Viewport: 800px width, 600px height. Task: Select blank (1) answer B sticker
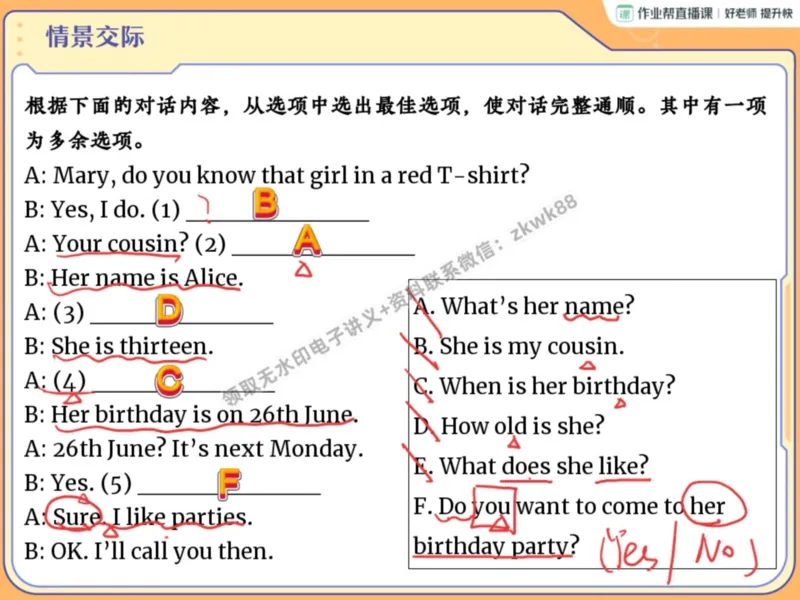coord(266,204)
